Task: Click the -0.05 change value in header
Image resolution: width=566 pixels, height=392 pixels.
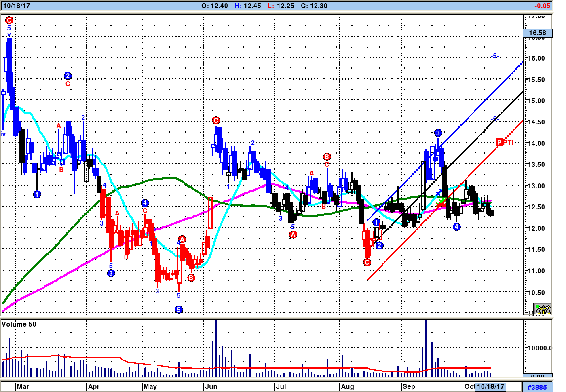Action: (542, 6)
